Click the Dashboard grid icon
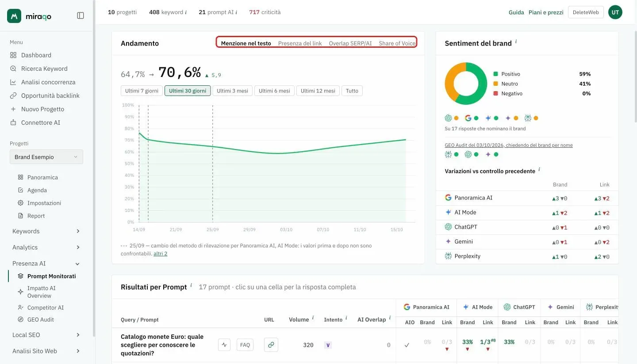 click(x=13, y=55)
